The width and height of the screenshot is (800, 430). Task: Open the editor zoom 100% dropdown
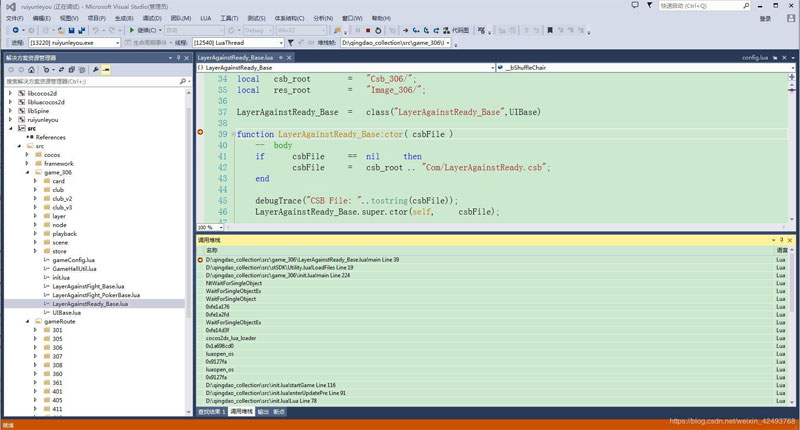pos(210,227)
